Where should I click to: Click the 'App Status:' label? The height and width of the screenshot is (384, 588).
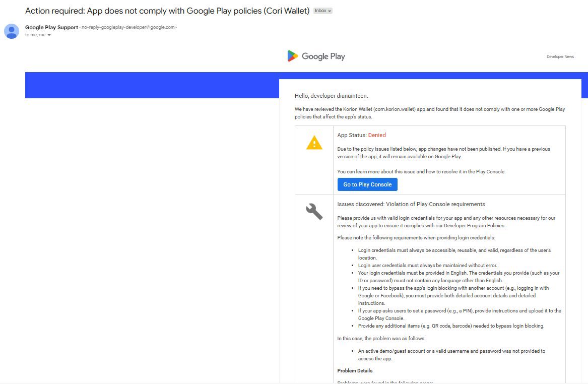click(352, 135)
